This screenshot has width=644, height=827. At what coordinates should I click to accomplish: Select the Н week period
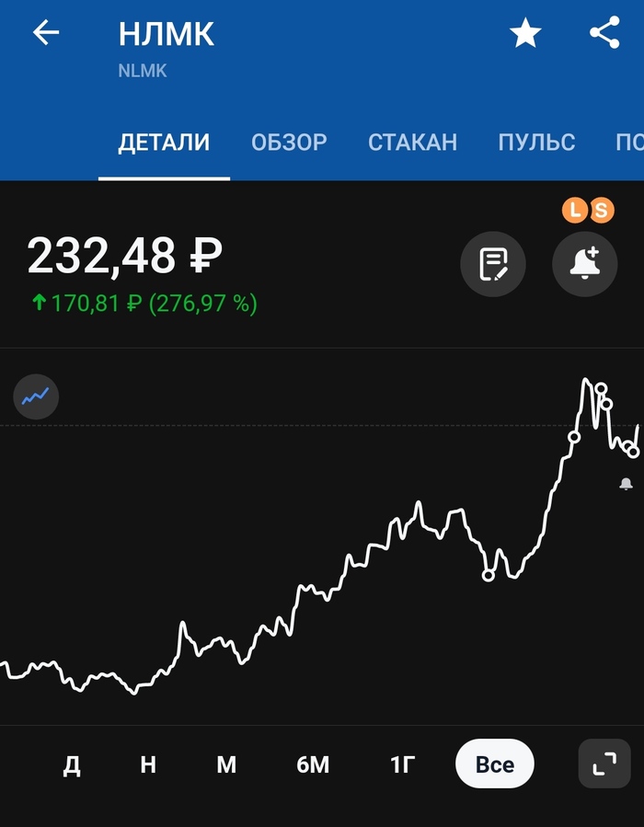tap(148, 764)
